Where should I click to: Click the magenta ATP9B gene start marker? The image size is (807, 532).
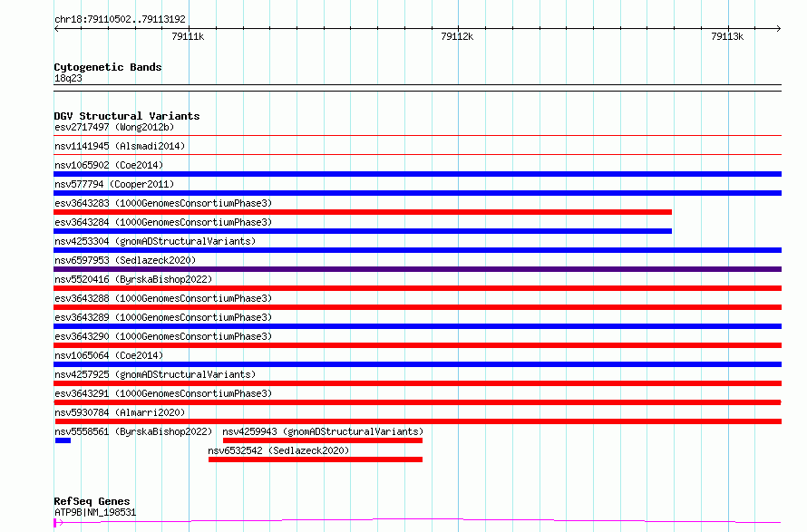coord(55,523)
